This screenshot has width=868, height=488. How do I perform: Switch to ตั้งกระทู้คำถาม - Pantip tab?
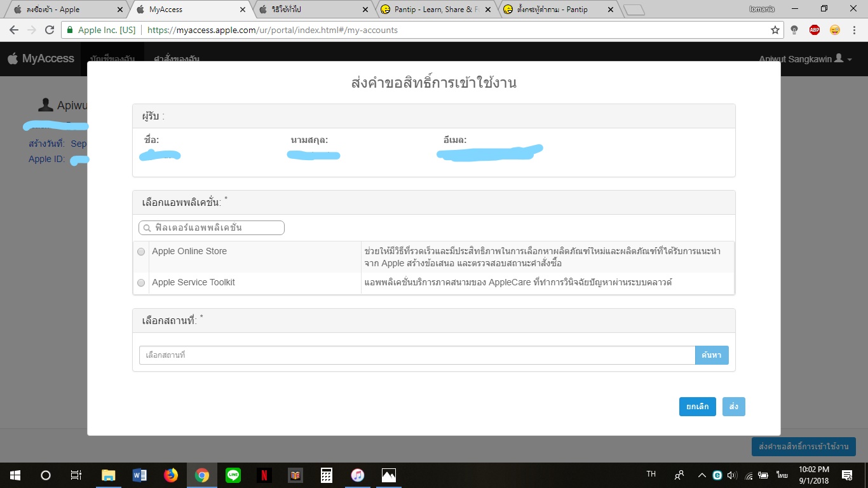pyautogui.click(x=559, y=10)
